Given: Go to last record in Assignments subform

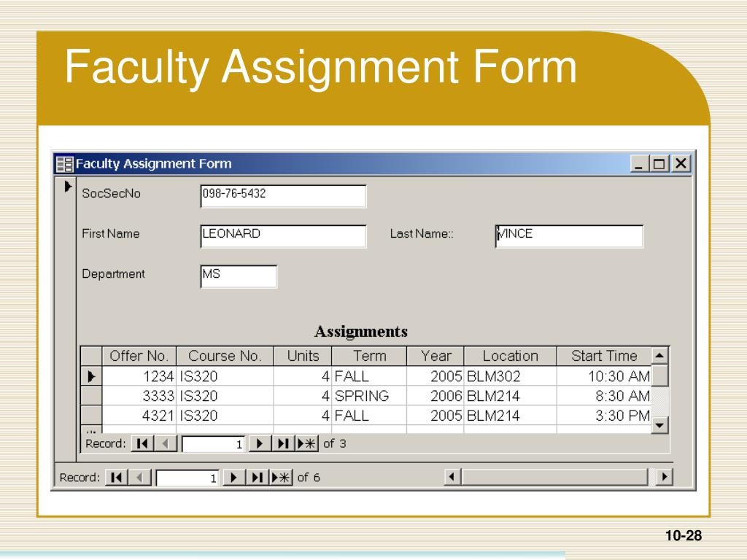Looking at the screenshot, I should tap(283, 444).
